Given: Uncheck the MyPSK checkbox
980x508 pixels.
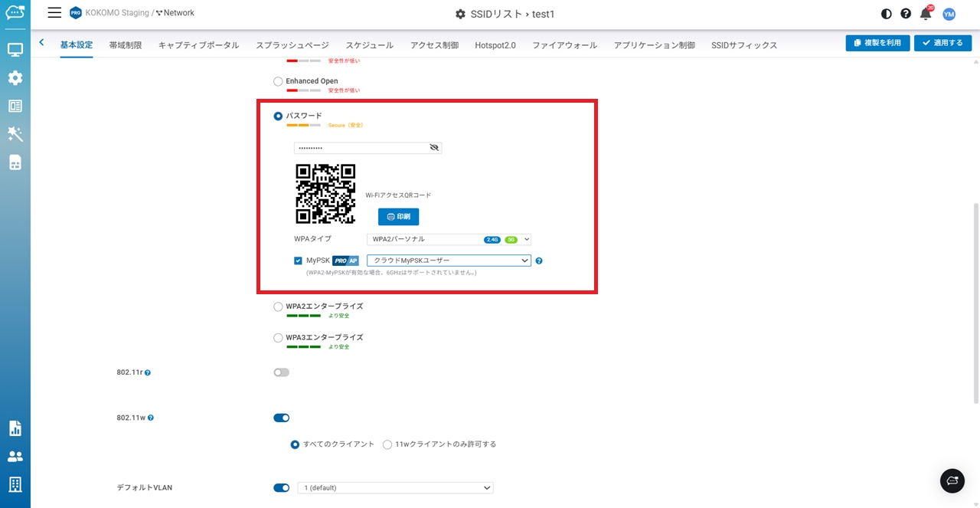Looking at the screenshot, I should point(298,261).
